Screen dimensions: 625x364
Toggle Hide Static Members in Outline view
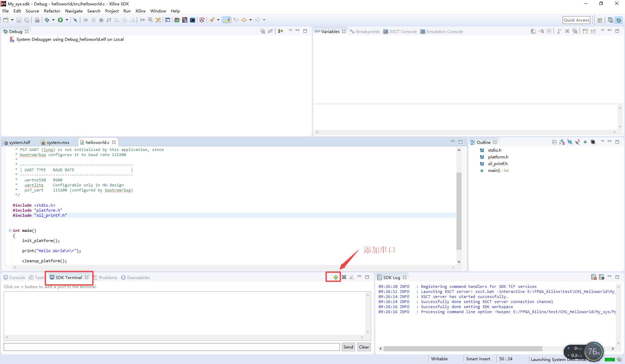[x=577, y=142]
